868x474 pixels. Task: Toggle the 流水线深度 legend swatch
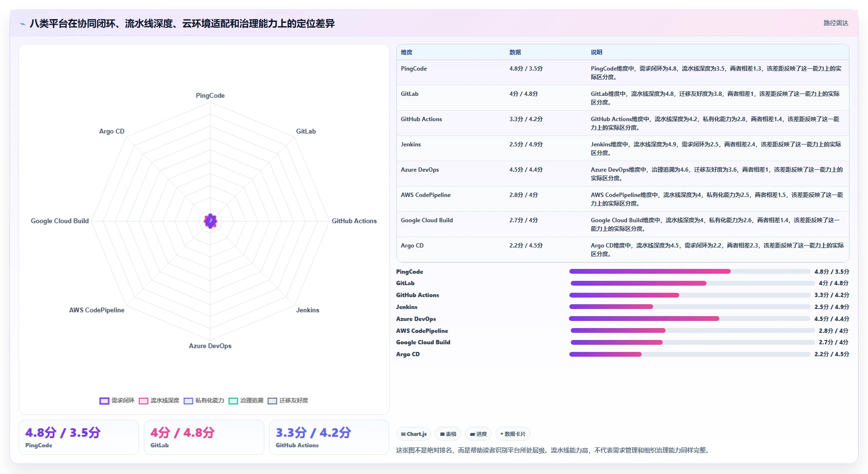pyautogui.click(x=143, y=401)
